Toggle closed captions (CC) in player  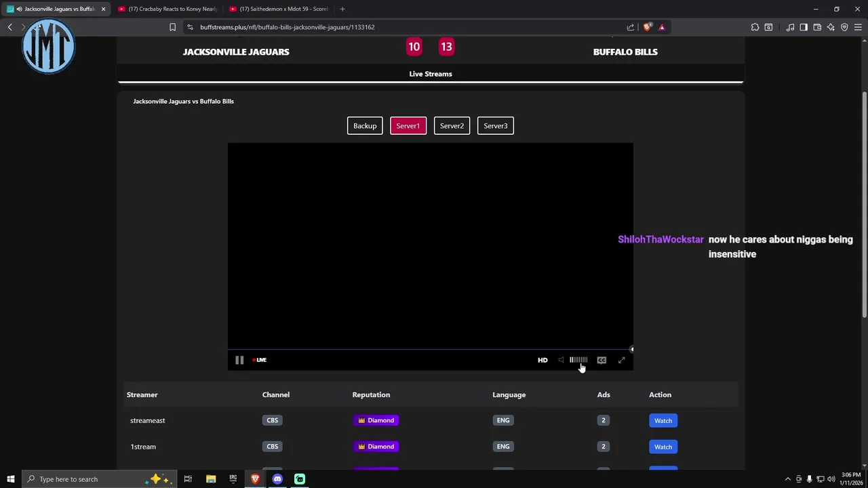click(601, 360)
